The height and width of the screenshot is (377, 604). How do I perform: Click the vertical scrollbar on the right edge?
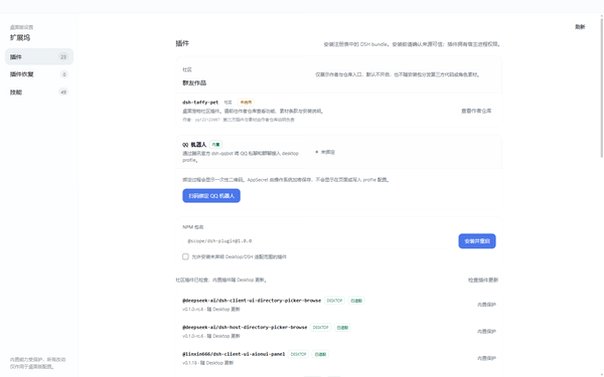click(x=602, y=87)
